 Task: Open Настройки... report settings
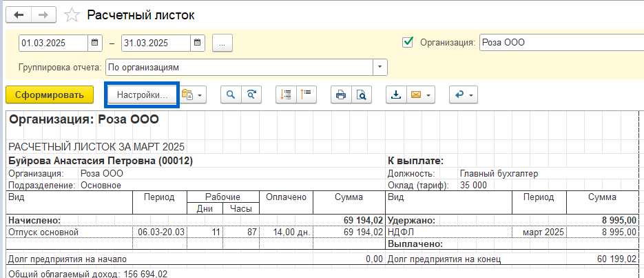[x=143, y=95]
